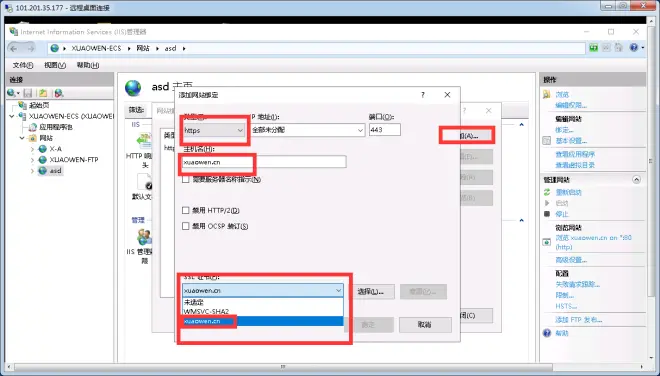660x376 pixels.
Task: Click the globe icon in the address bar
Action: tap(54, 48)
